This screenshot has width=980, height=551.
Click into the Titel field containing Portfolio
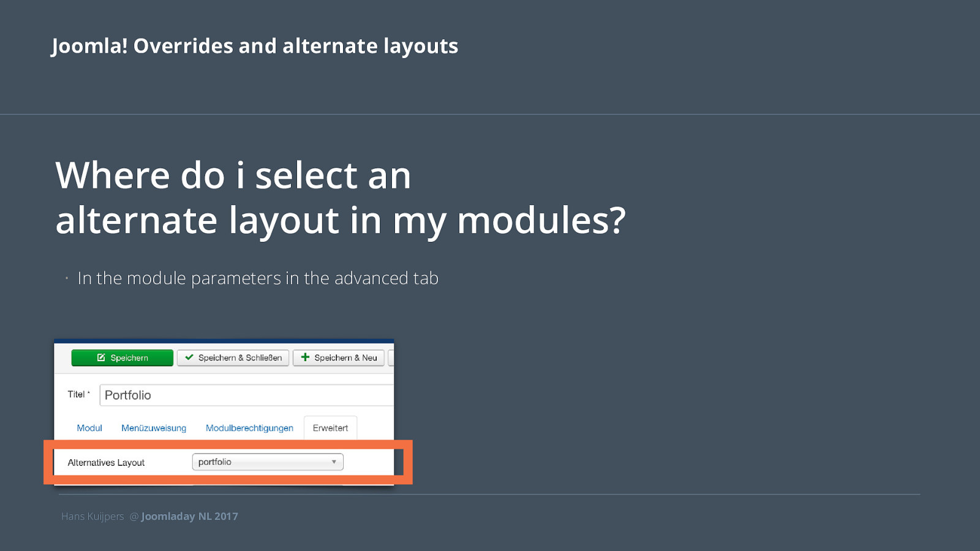pos(247,395)
